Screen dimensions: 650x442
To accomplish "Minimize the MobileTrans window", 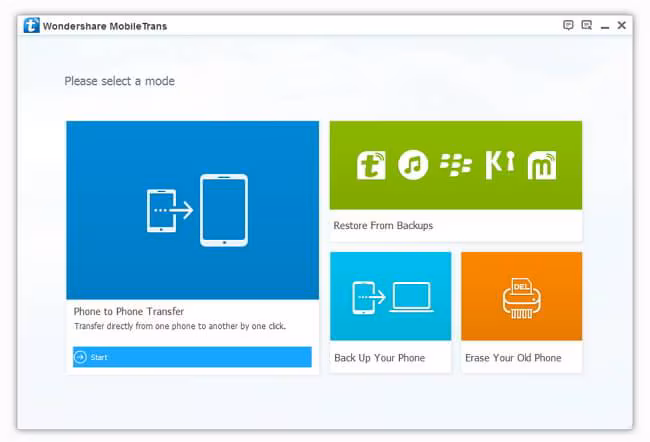I will tap(605, 27).
